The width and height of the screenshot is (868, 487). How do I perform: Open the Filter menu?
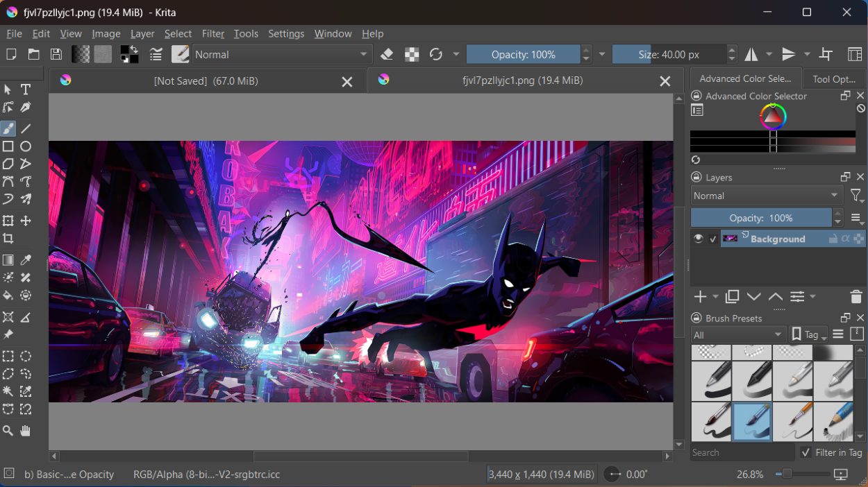212,33
